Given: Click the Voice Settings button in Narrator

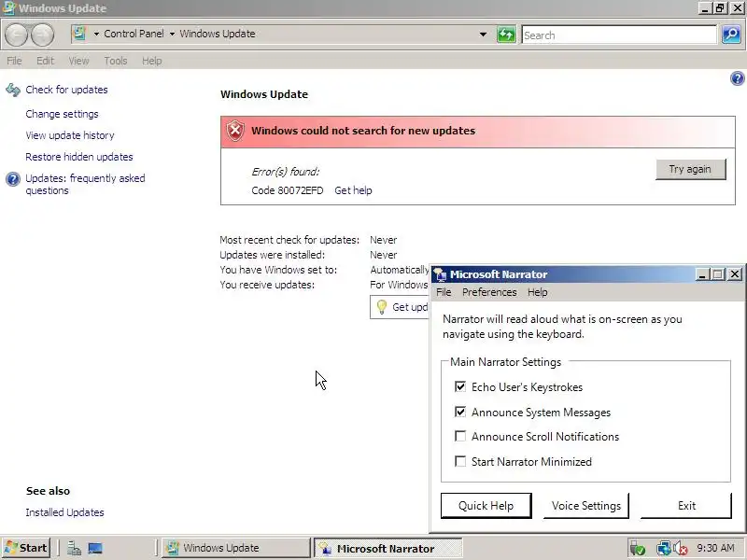Looking at the screenshot, I should click(x=586, y=506).
